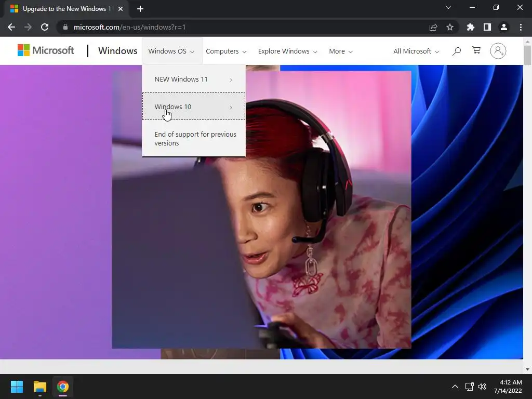Image resolution: width=532 pixels, height=399 pixels.
Task: Click the Chrome taskbar icon
Action: click(x=63, y=387)
